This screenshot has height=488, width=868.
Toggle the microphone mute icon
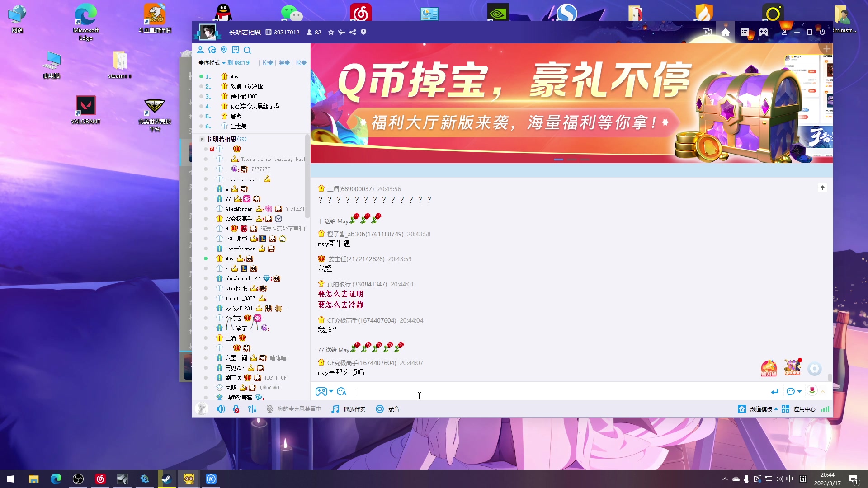click(x=236, y=409)
